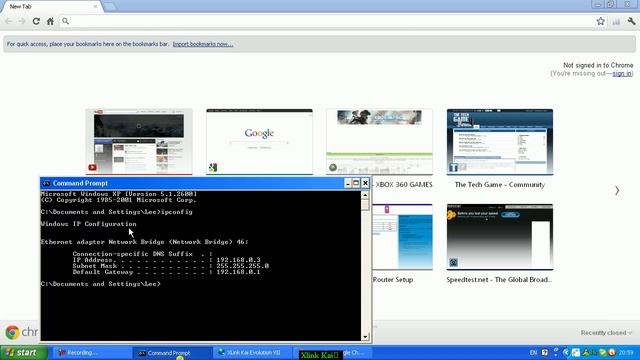Click the IP Address value 192.168.0.3

coord(238,260)
